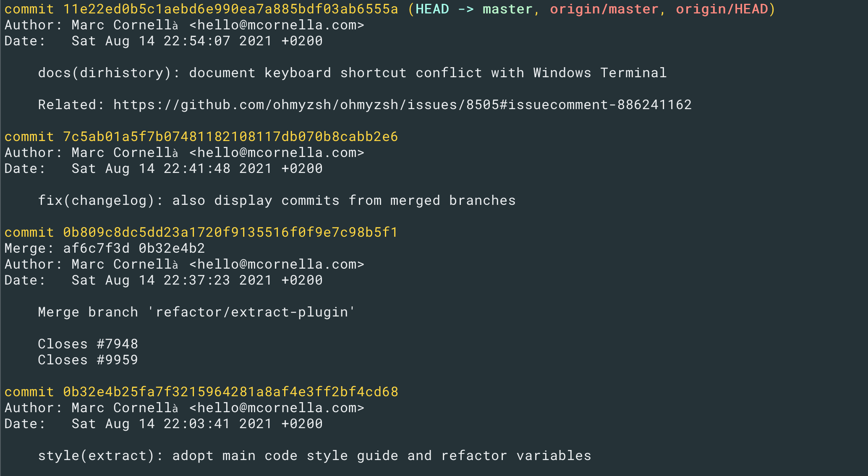Screen dimensions: 868x476
Task: Click the style(extract) commit message line
Action: click(314, 455)
